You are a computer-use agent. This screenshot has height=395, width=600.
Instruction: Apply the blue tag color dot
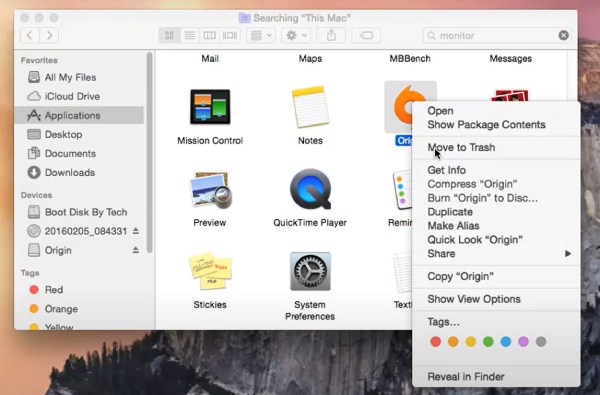[506, 342]
